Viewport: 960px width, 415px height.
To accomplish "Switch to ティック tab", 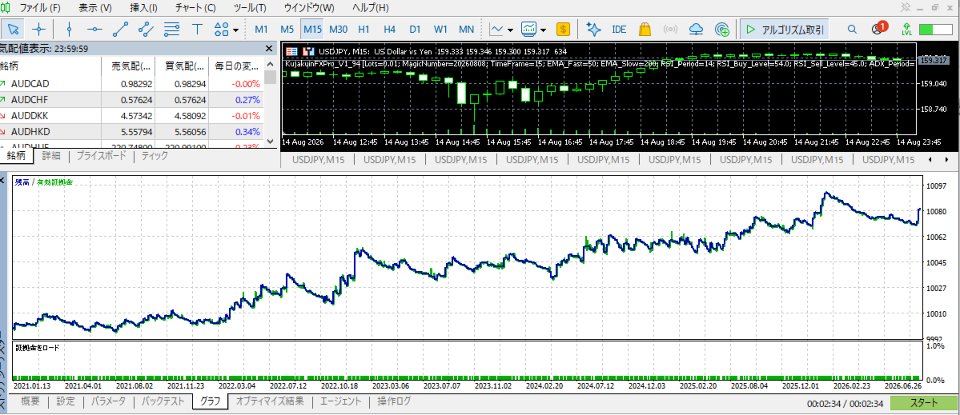I will click(x=154, y=156).
